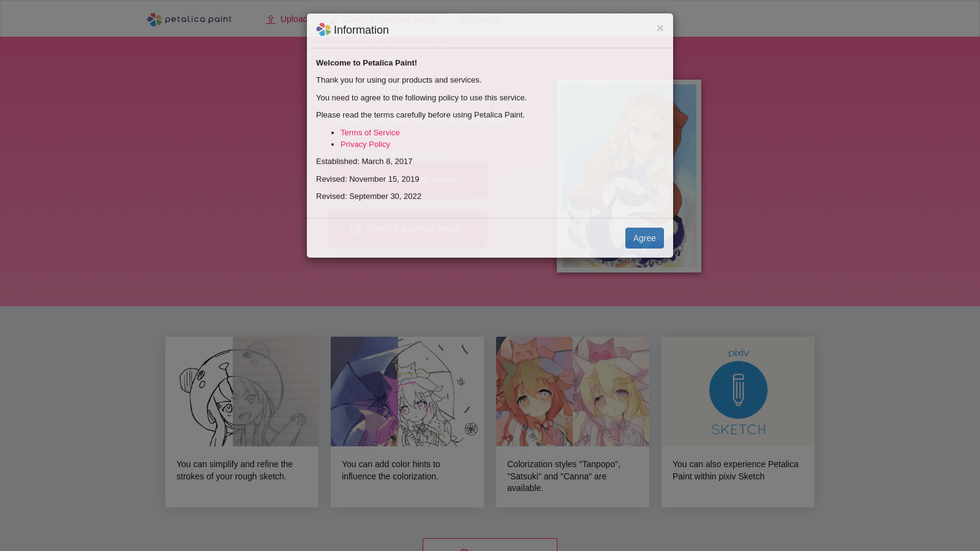980x551 pixels.
Task: Click 'Revised: November 15, 2019' text
Action: coord(367,179)
